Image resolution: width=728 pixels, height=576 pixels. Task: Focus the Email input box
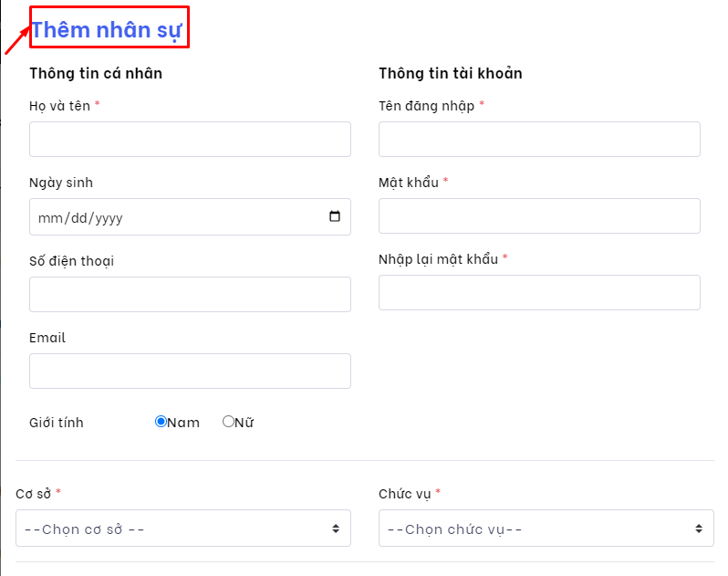[190, 372]
